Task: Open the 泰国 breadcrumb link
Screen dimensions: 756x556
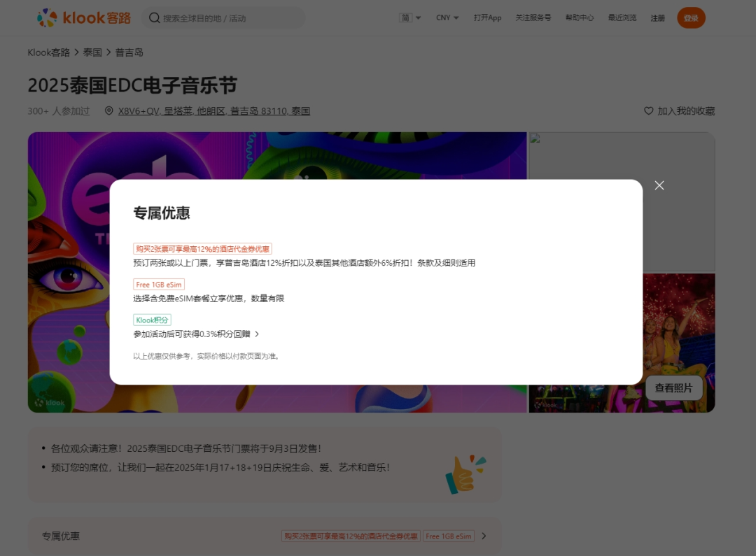Action: click(x=92, y=52)
